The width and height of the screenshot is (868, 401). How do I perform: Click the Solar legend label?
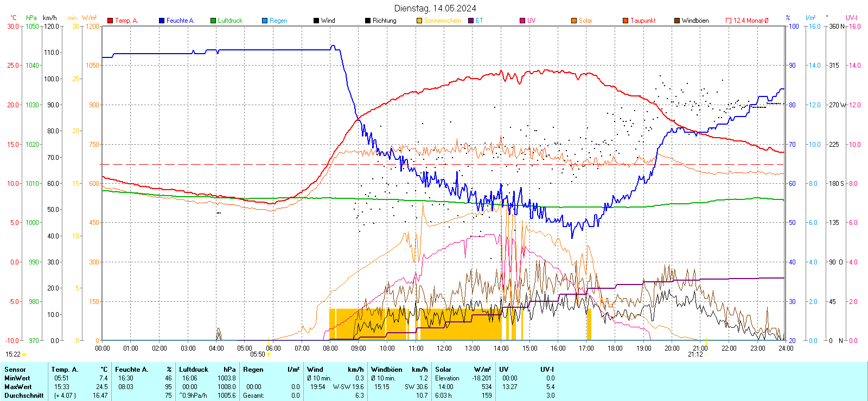click(x=585, y=21)
